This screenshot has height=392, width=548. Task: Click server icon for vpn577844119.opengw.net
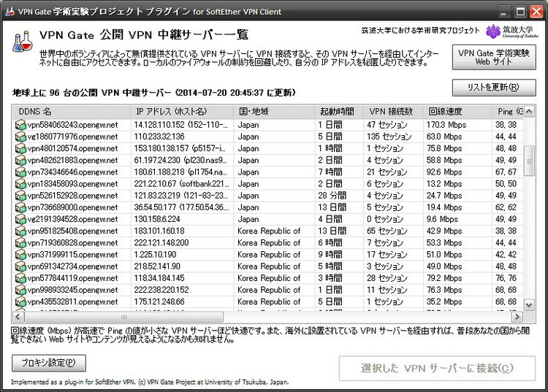[x=20, y=278]
